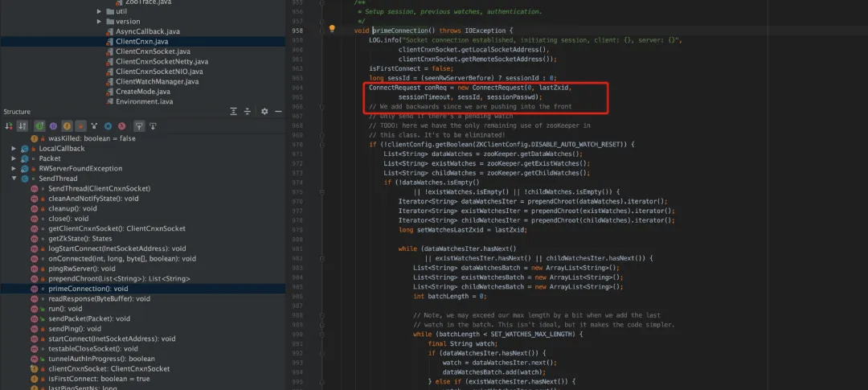Toggle show anonymous classes filter icon
868x390 pixels.
pos(94,126)
